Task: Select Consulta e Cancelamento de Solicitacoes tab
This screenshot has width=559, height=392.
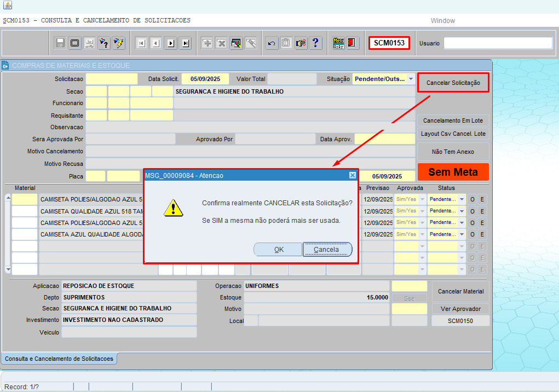Action: click(x=59, y=359)
